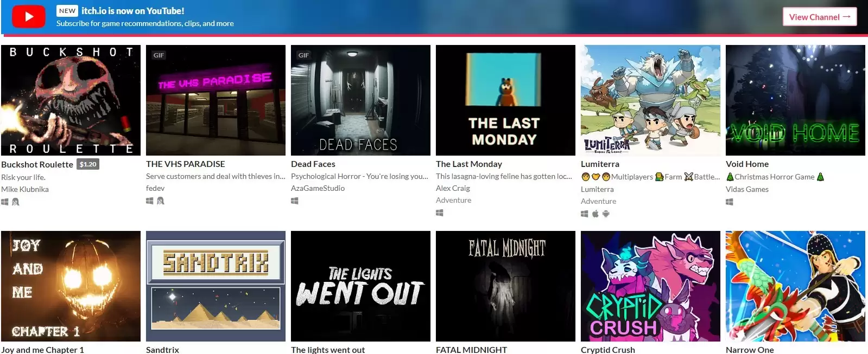868x354 pixels.
Task: Click the YouTube play logo icon
Action: (x=29, y=17)
